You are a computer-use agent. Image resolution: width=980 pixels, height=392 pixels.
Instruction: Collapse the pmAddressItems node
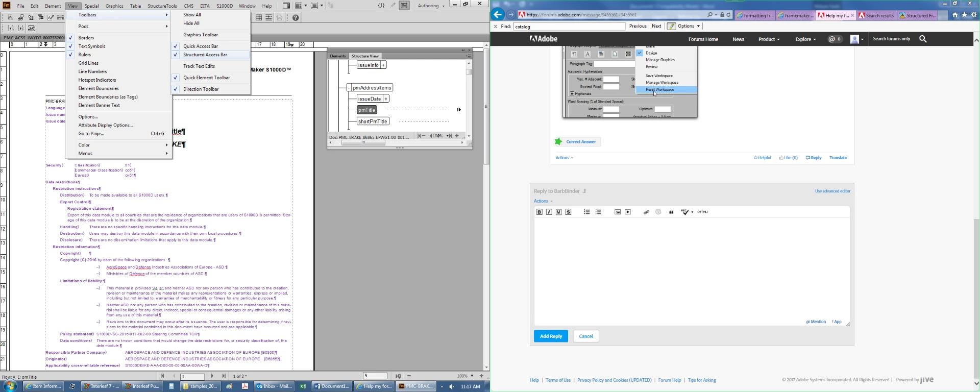tap(349, 88)
